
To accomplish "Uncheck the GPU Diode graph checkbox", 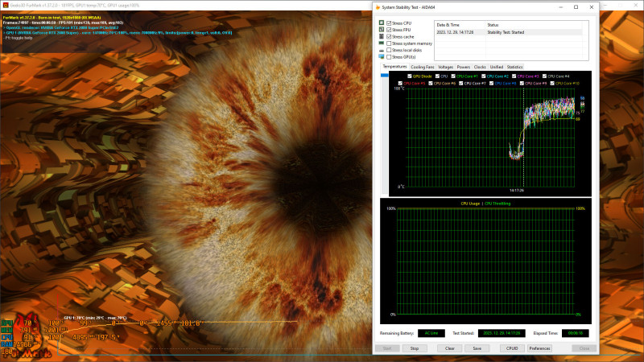I will click(x=409, y=76).
